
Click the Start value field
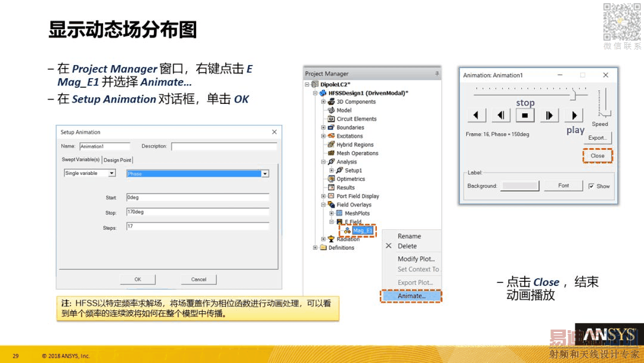(197, 198)
